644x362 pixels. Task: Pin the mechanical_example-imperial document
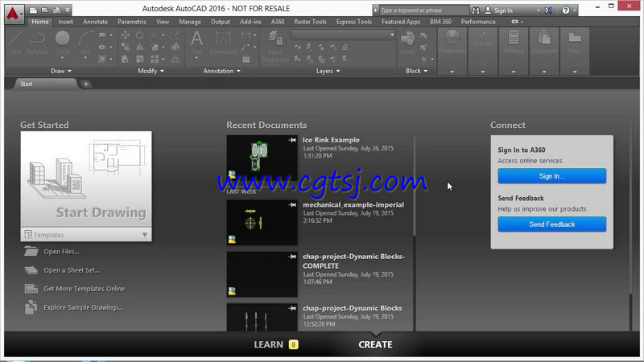click(x=292, y=205)
